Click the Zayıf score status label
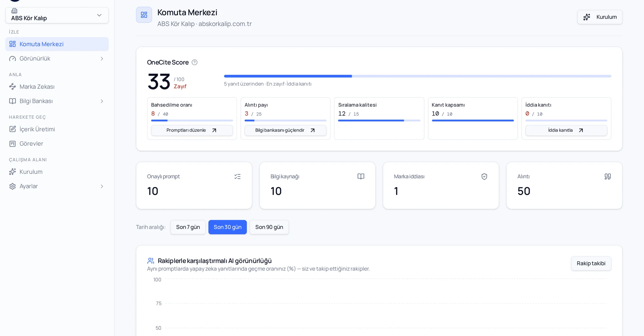Viewport: 644px width, 336px height. coord(180,86)
